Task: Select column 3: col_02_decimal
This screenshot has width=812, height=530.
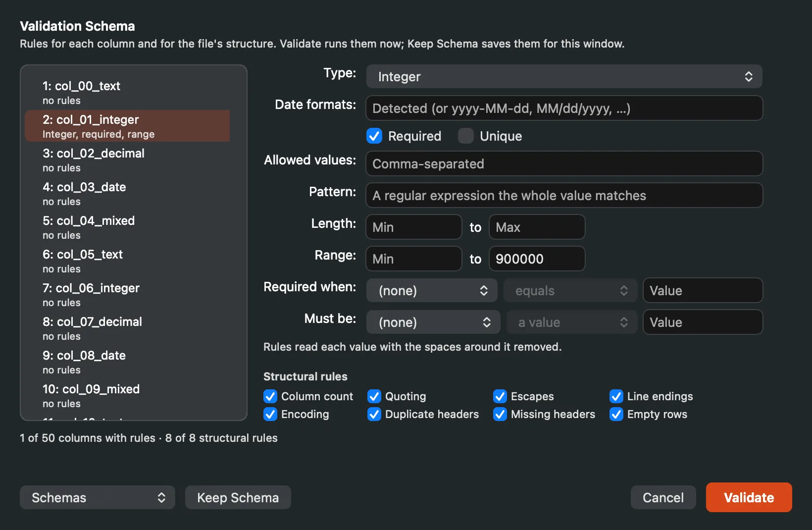Action: (127, 160)
